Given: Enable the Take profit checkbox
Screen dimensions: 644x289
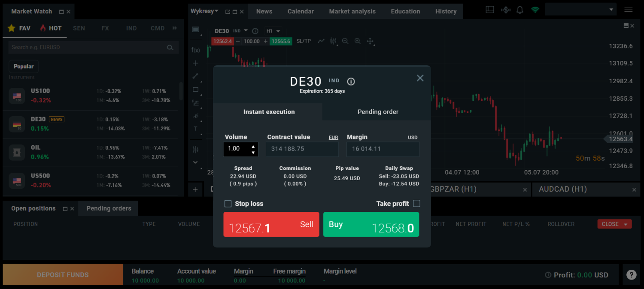Looking at the screenshot, I should (416, 203).
